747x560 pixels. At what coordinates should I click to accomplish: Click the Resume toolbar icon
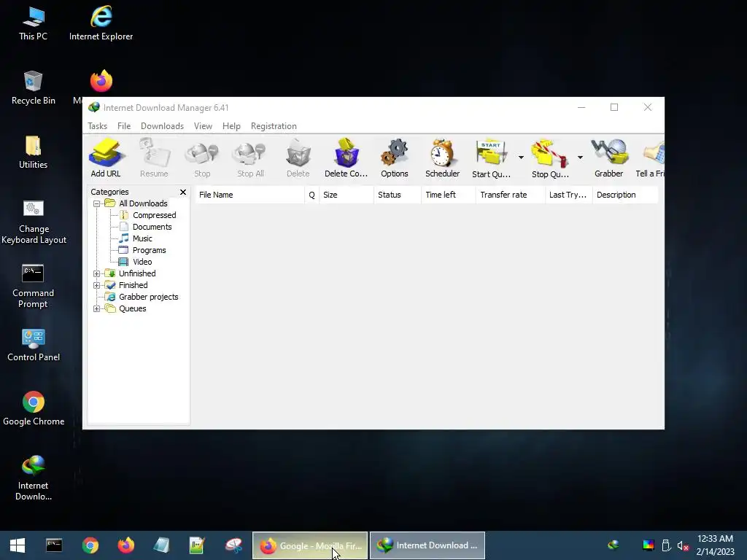pyautogui.click(x=154, y=158)
